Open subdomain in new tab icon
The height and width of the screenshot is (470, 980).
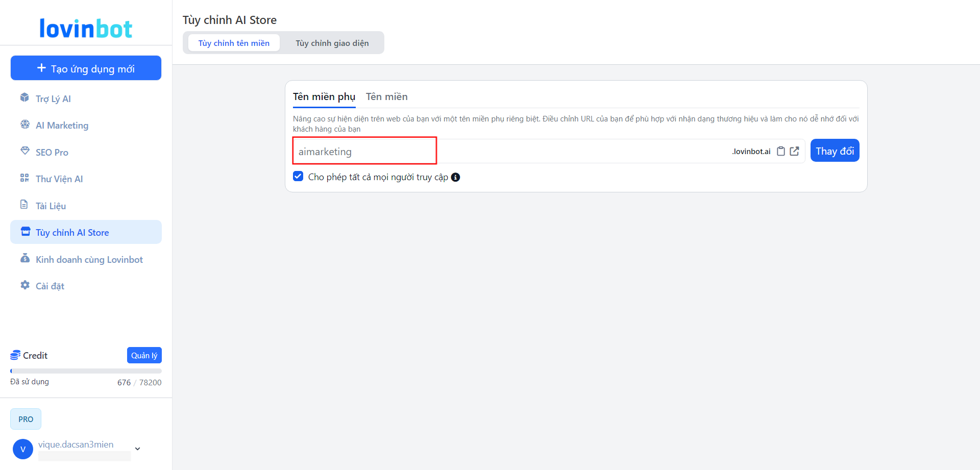point(794,151)
